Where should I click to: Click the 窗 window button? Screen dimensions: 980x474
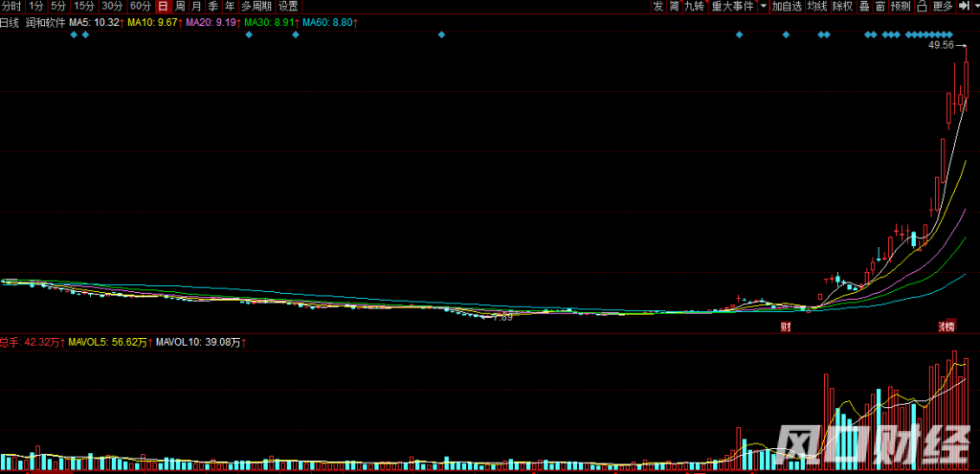(x=880, y=7)
